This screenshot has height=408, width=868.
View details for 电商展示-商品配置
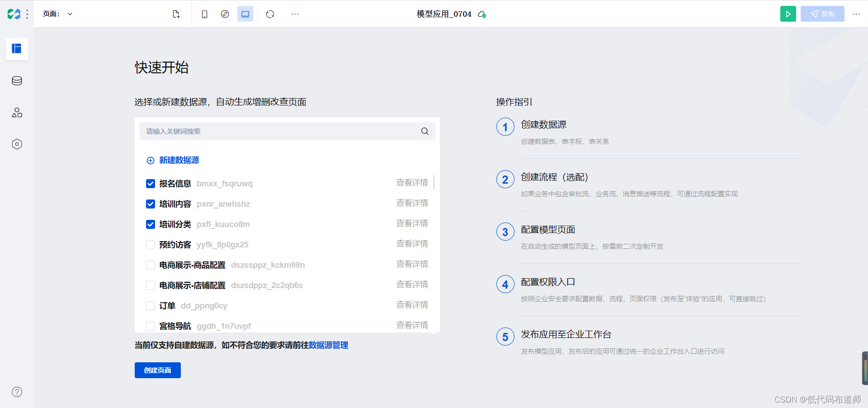click(x=412, y=264)
